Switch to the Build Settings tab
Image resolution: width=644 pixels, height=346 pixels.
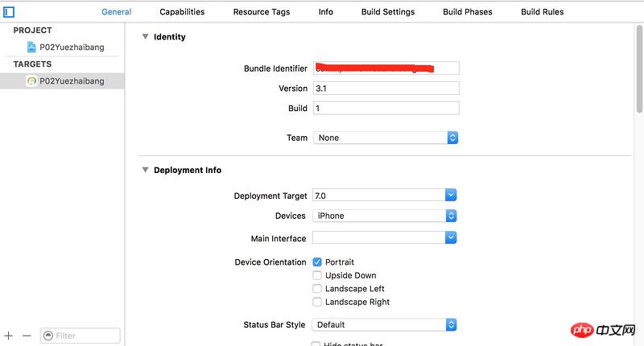click(x=388, y=12)
